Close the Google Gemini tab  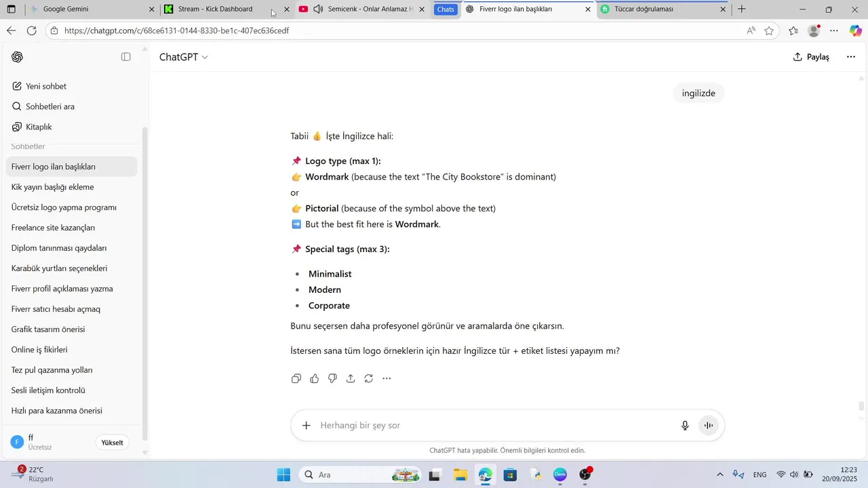pos(152,9)
